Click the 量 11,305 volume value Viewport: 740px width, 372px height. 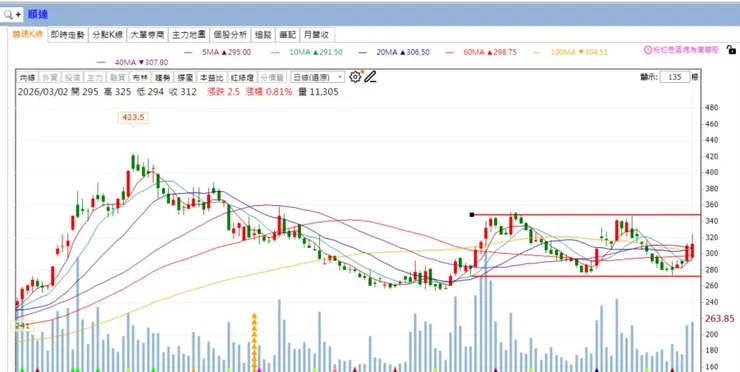click(x=319, y=92)
